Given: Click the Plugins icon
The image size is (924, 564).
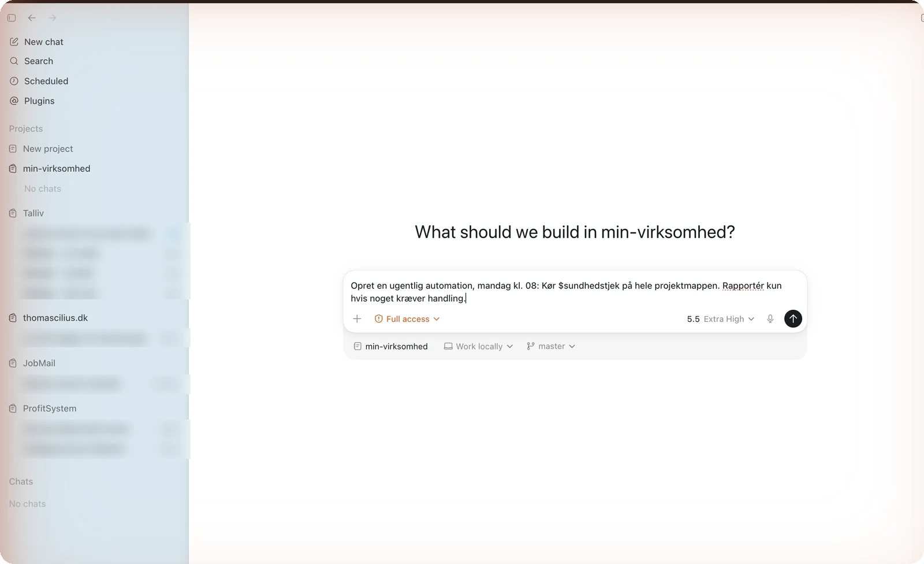Looking at the screenshot, I should click(x=14, y=101).
